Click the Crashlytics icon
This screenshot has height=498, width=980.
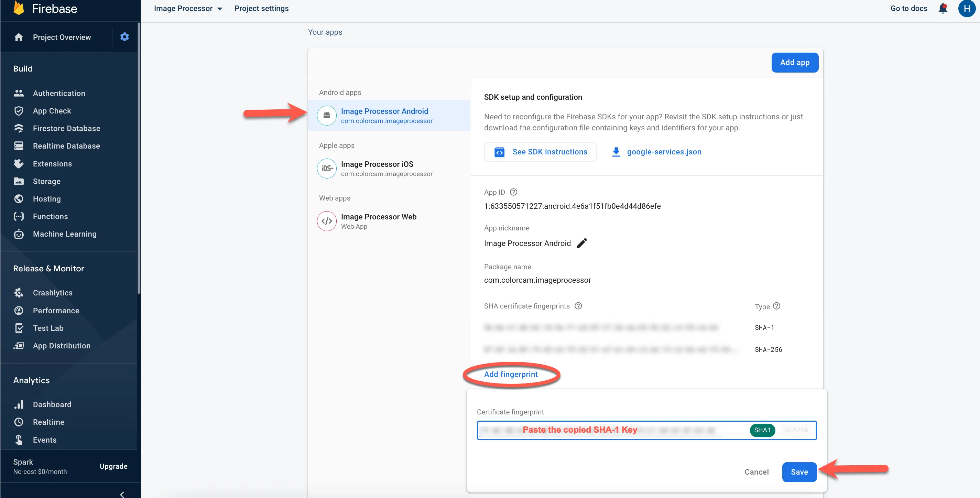coord(19,293)
